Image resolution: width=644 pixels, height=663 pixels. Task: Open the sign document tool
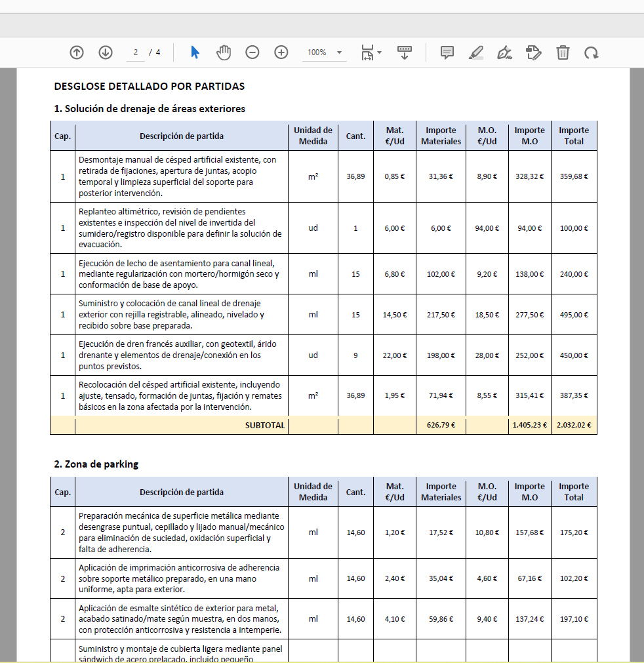pos(504,53)
